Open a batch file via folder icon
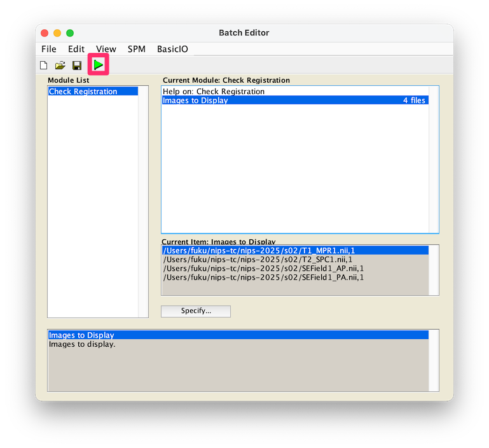Viewport: 489px width, 448px height. [x=60, y=66]
